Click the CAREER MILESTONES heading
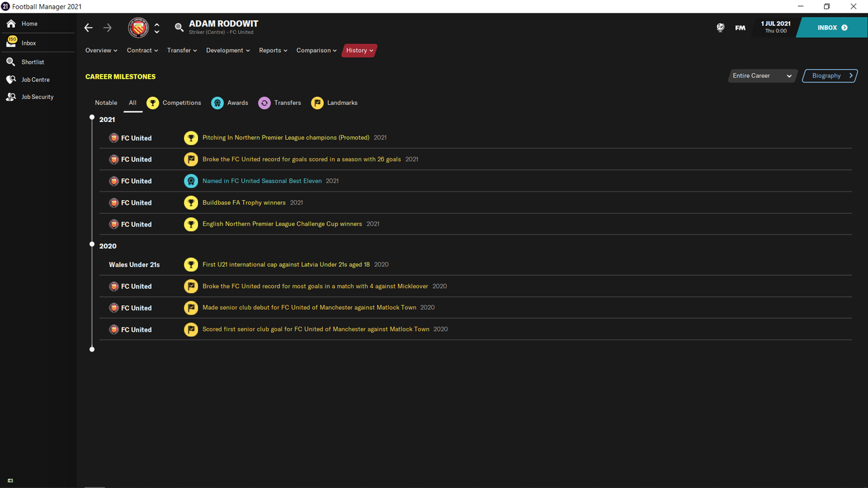The width and height of the screenshot is (868, 488). [120, 77]
